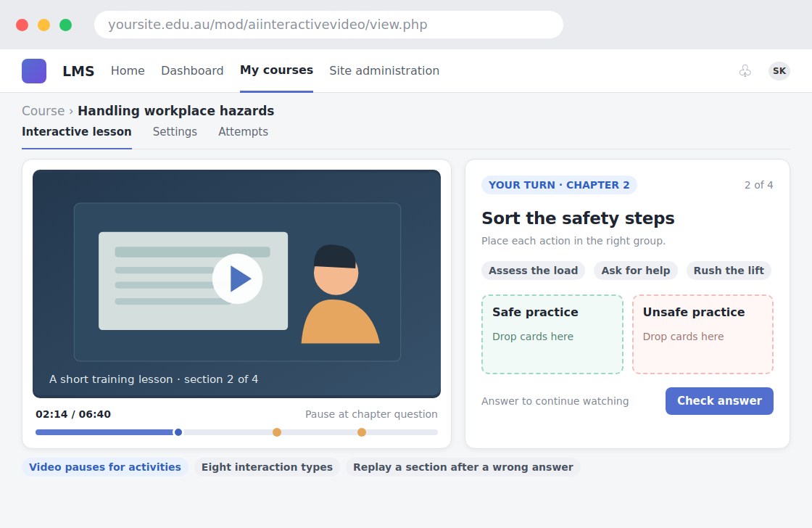
Task: Switch to the Interactive lesson tab
Action: point(77,131)
